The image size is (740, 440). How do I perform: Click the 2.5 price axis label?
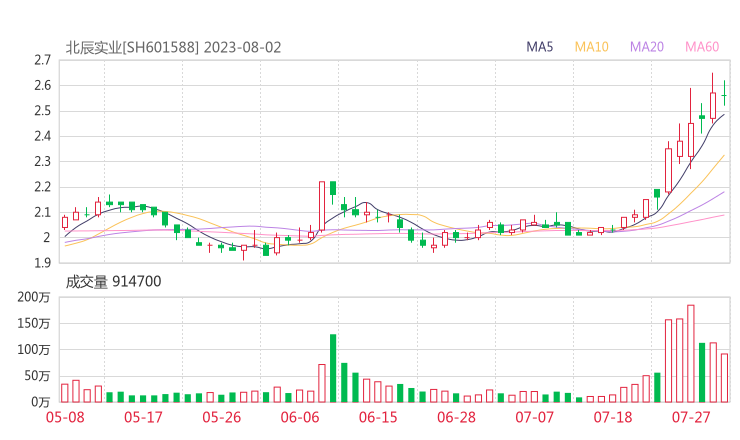point(42,111)
